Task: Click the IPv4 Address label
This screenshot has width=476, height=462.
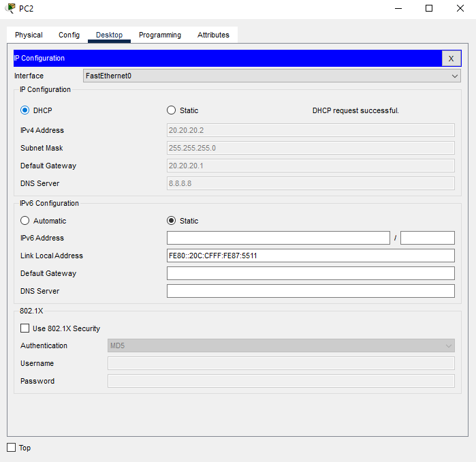Action: click(x=42, y=130)
